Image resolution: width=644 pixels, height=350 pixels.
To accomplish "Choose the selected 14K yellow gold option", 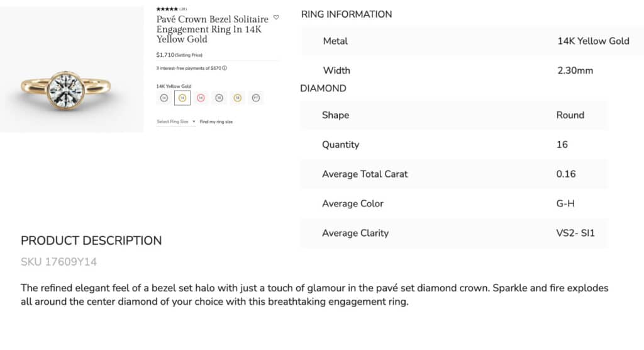I will click(x=182, y=98).
